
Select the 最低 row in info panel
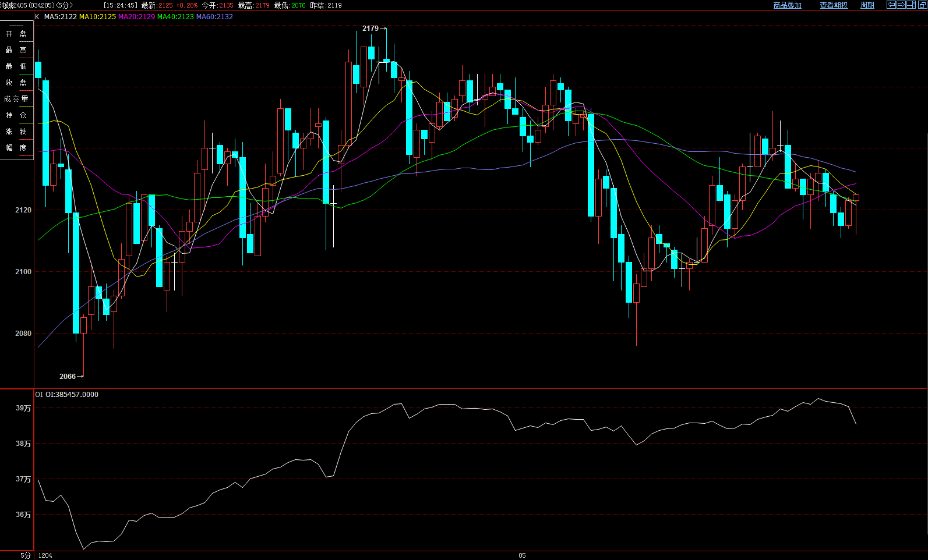point(16,66)
